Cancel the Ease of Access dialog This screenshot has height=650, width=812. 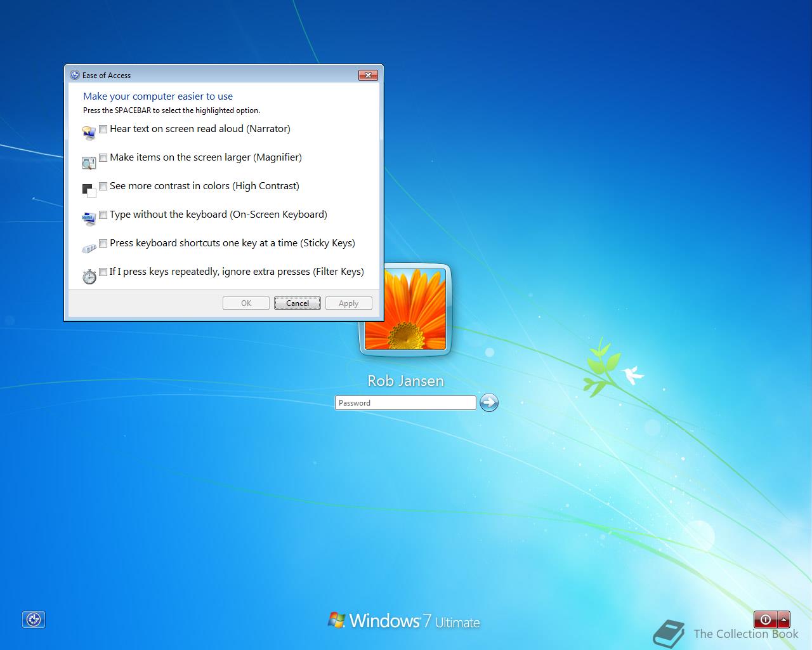point(298,303)
